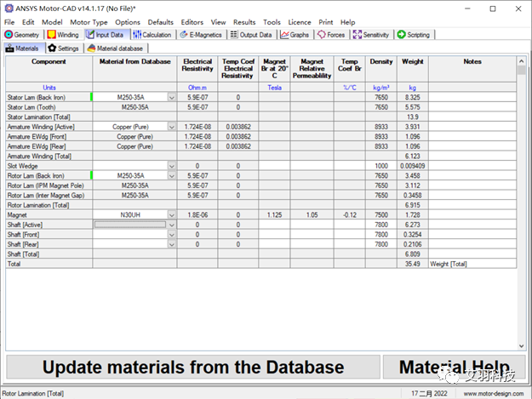Click the Rotor Lam (IPM Magnet Pole) row label
Image resolution: width=532 pixels, height=399 pixels.
click(x=45, y=185)
